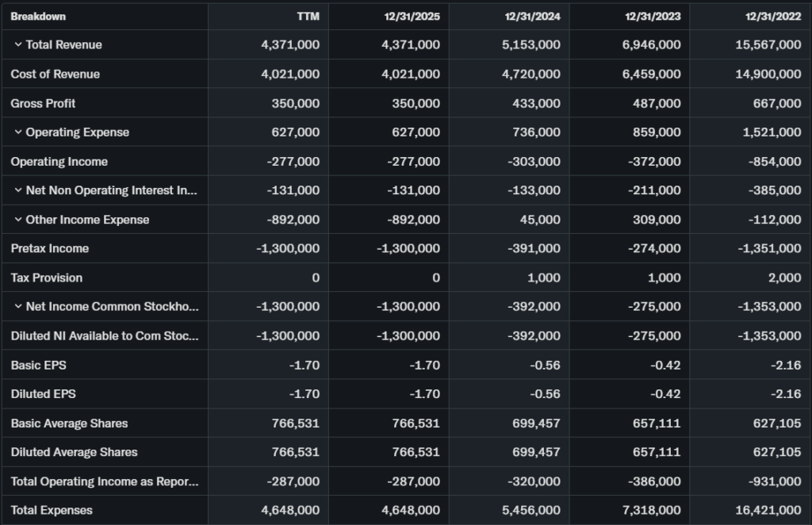Expand the Total Revenue row chevron
This screenshot has height=525, width=812.
click(x=17, y=45)
